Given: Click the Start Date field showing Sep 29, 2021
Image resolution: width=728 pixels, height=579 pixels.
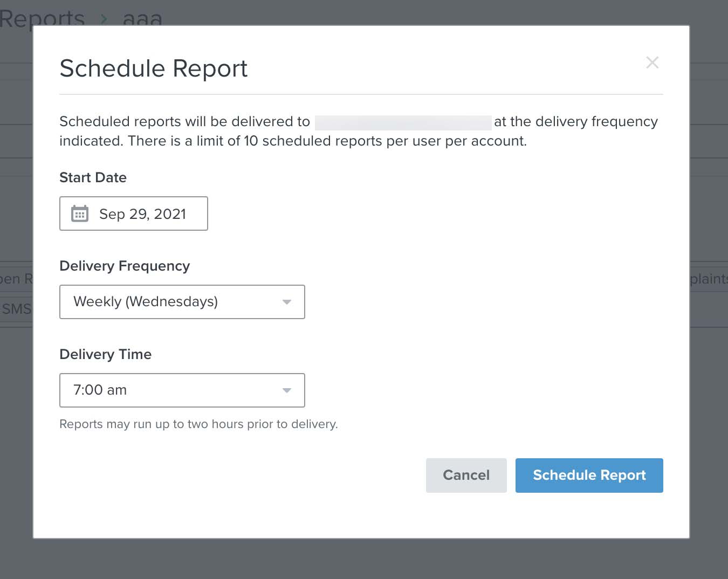Looking at the screenshot, I should coord(133,213).
